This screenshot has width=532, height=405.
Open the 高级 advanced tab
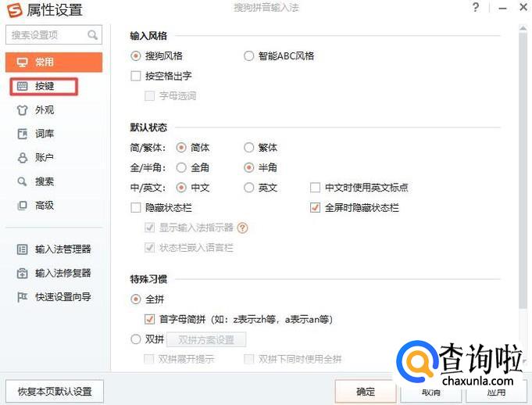44,206
